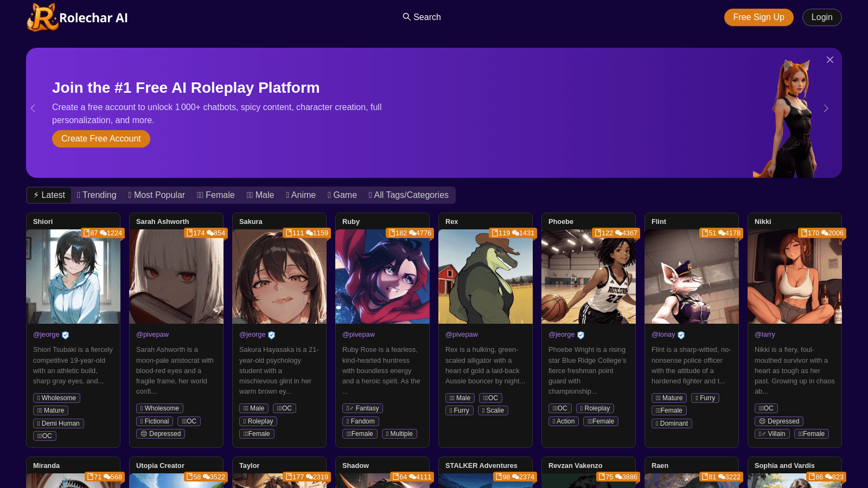Select the Latest tab
Viewport: 868px width, 488px height.
click(x=49, y=195)
